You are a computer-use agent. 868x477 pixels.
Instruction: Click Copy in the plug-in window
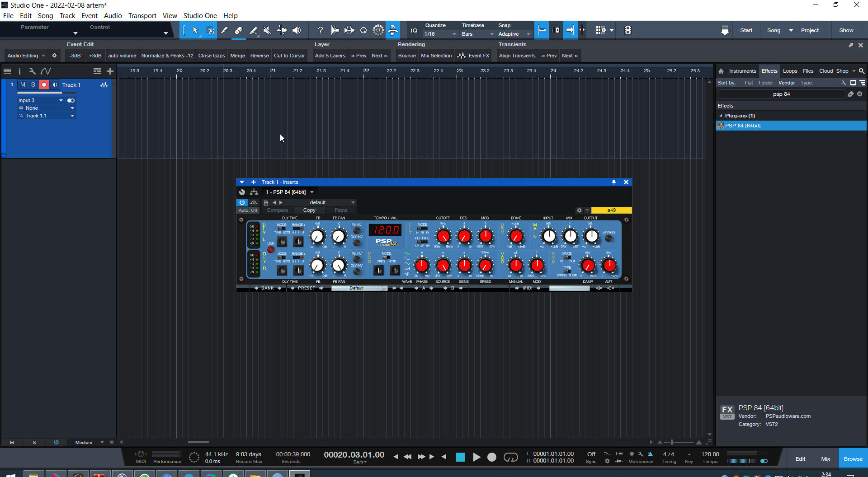pos(309,210)
